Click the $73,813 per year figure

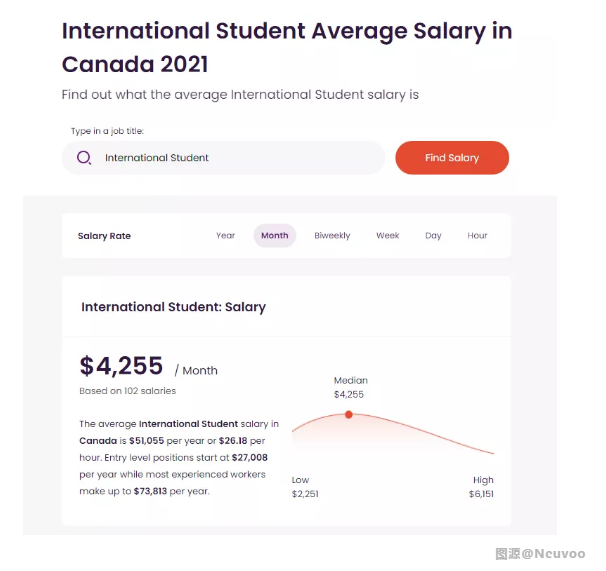(150, 491)
